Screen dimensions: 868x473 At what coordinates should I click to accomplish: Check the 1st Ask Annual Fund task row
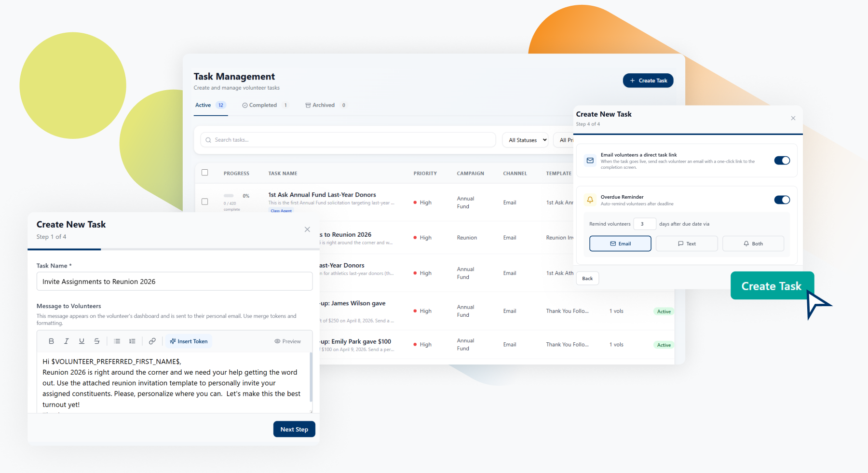pyautogui.click(x=205, y=202)
